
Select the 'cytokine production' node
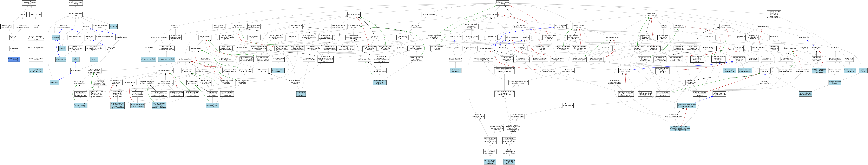(184, 59)
